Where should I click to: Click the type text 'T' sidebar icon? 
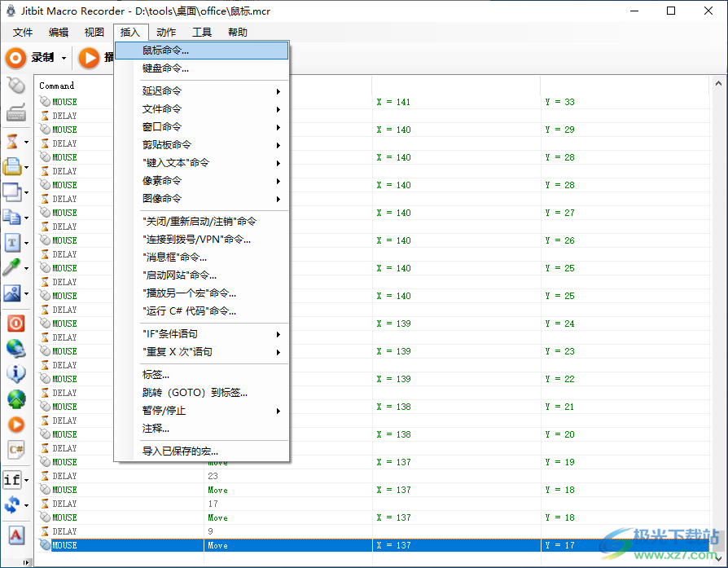[x=12, y=242]
